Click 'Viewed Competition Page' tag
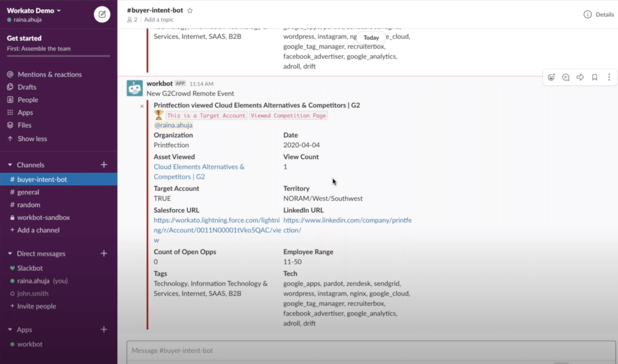Screen dimensions: 618x364 pos(288,116)
